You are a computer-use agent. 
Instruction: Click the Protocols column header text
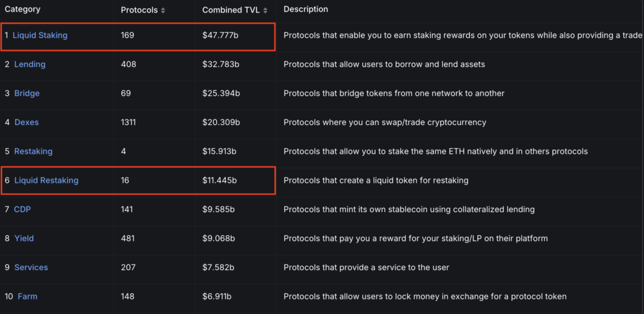(x=139, y=11)
